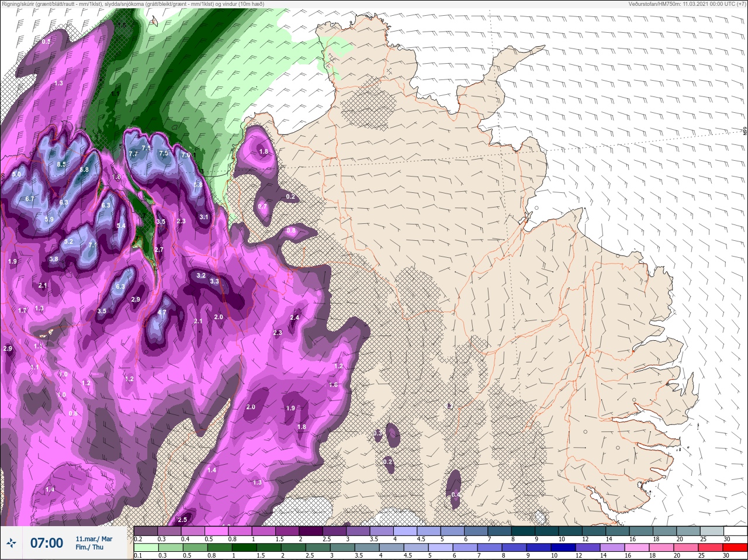The width and height of the screenshot is (748, 560).
Task: Click the 07:00 forecast time label
Action: (x=47, y=544)
